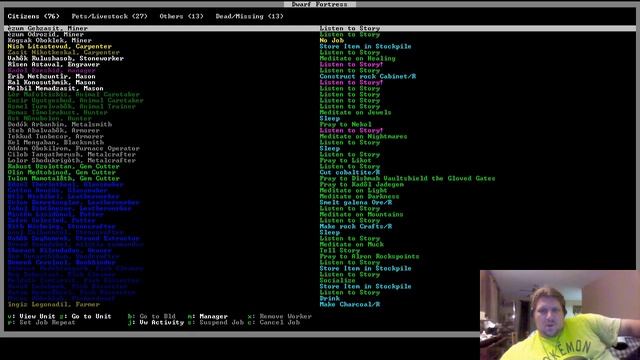The width and height of the screenshot is (640, 360).
Task: Select Cilob Tangatherush, Metalcrafter
Action: (71, 155)
